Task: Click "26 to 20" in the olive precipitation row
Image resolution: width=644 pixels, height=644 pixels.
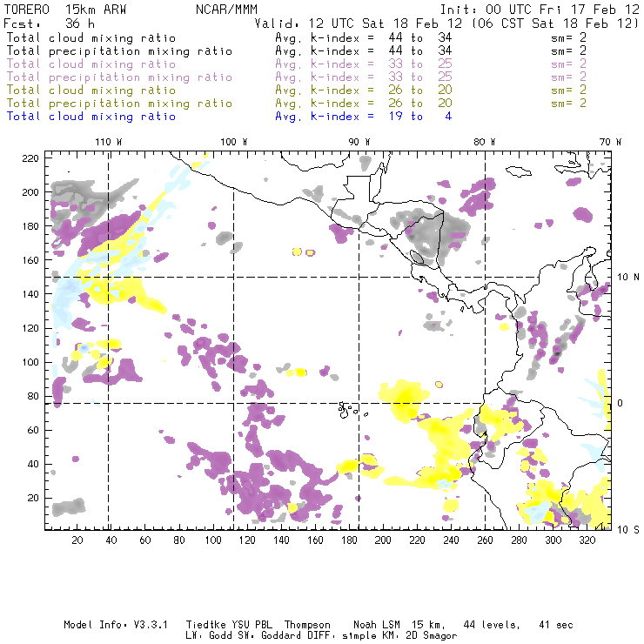Action: point(420,103)
